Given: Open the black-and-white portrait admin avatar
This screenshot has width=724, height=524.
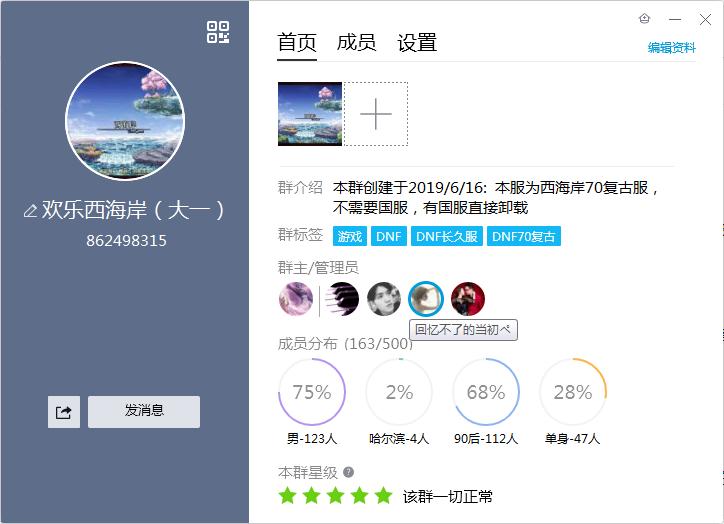Looking at the screenshot, I should [384, 299].
